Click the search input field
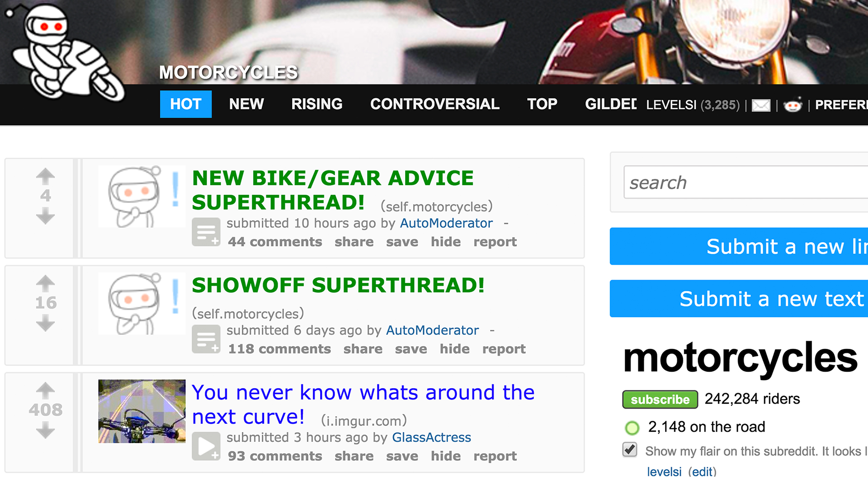 tap(746, 182)
